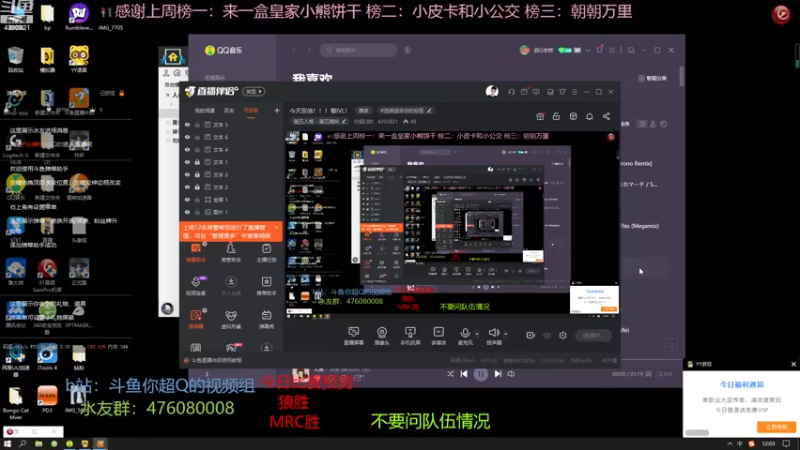
Task: Edit the 第五人格 category selector
Action: click(319, 121)
